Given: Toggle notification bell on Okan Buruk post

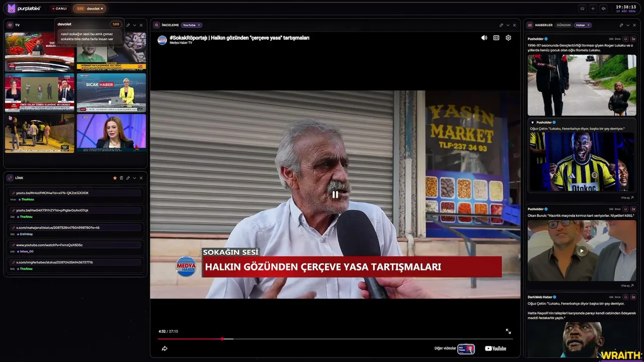Looking at the screenshot, I should coord(626,209).
